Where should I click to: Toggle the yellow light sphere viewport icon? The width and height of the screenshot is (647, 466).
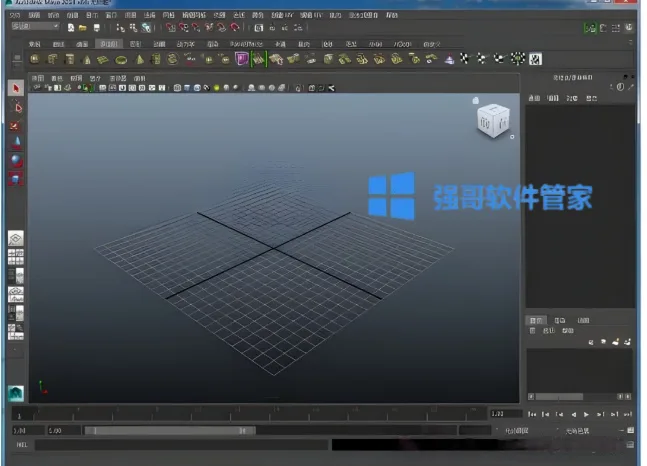[x=216, y=88]
